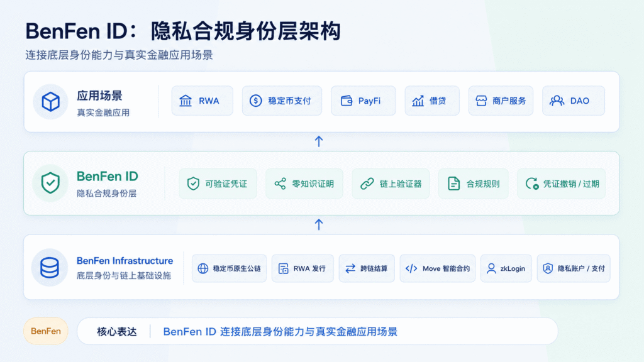644x362 pixels.
Task: Choose the Move 智能合约 chip
Action: [438, 268]
